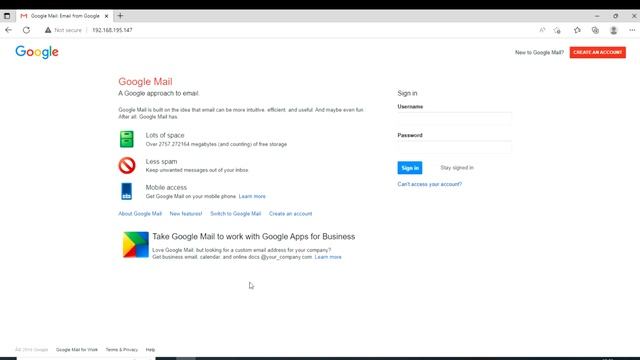This screenshot has width=640, height=360.
Task: Click the Mobile access heading
Action: (166, 187)
